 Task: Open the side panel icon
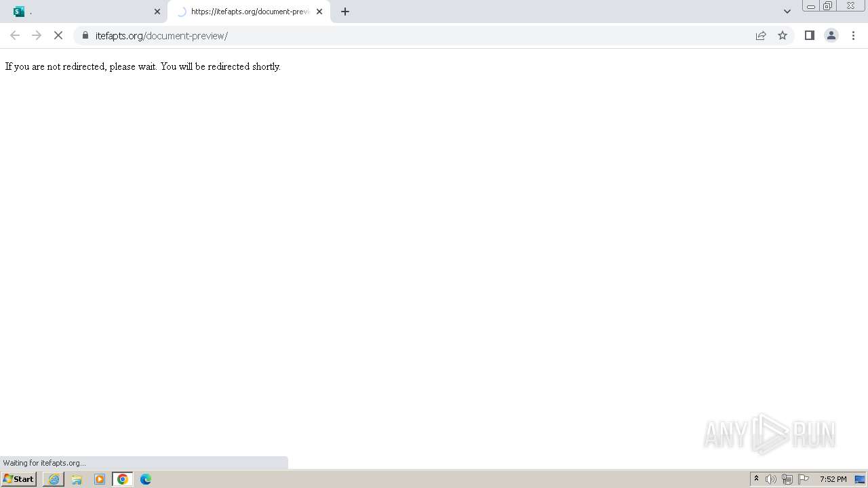click(809, 35)
